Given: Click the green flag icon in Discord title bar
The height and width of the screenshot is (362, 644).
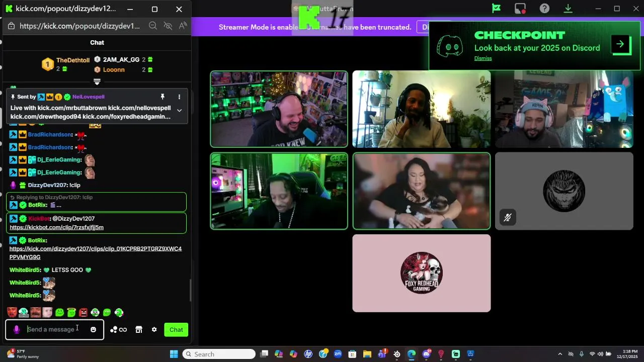Looking at the screenshot, I should point(496,9).
